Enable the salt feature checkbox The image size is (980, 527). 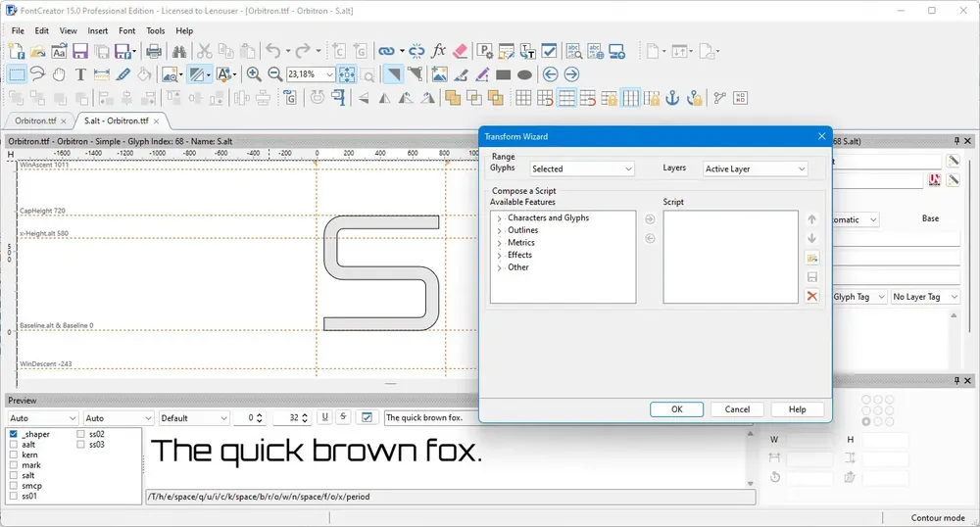click(13, 475)
